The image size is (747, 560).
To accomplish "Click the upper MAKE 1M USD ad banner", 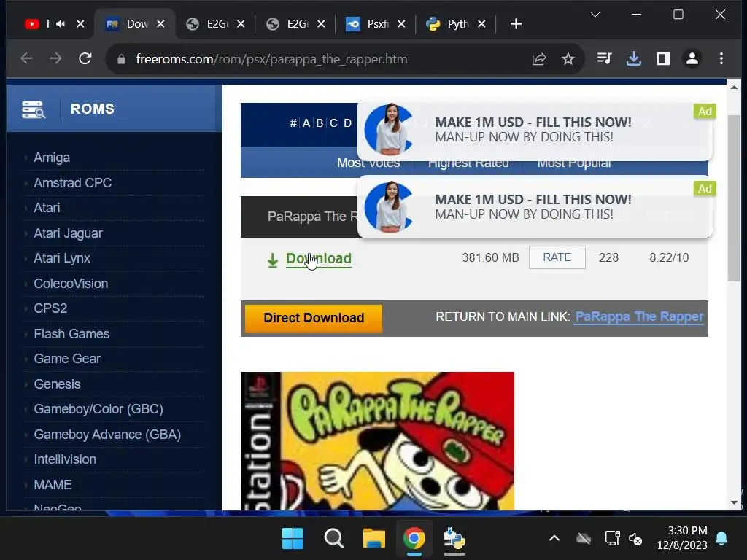I will 535,130.
